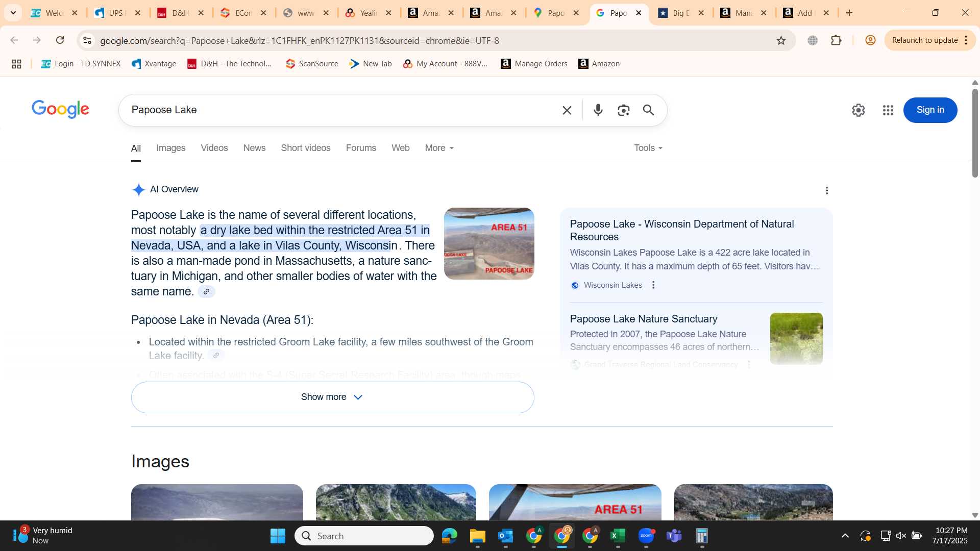Open Google apps grid
The height and width of the screenshot is (551, 980).
(x=888, y=110)
